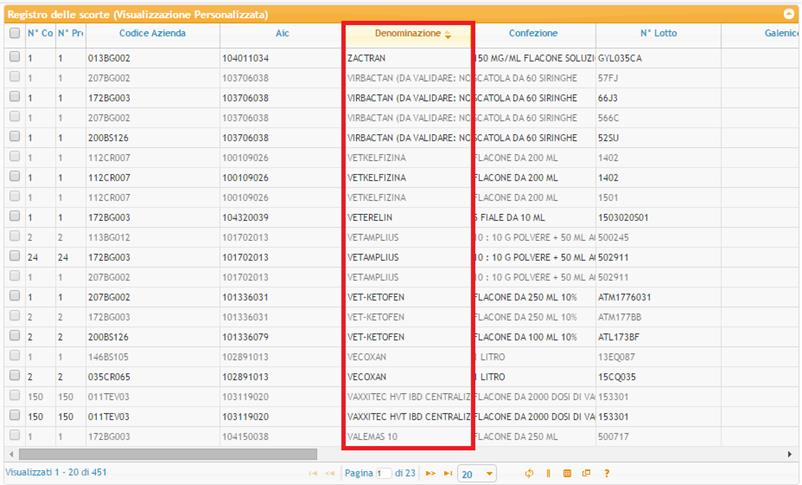Sort by Confezione column header
802x485 pixels.
point(533,33)
